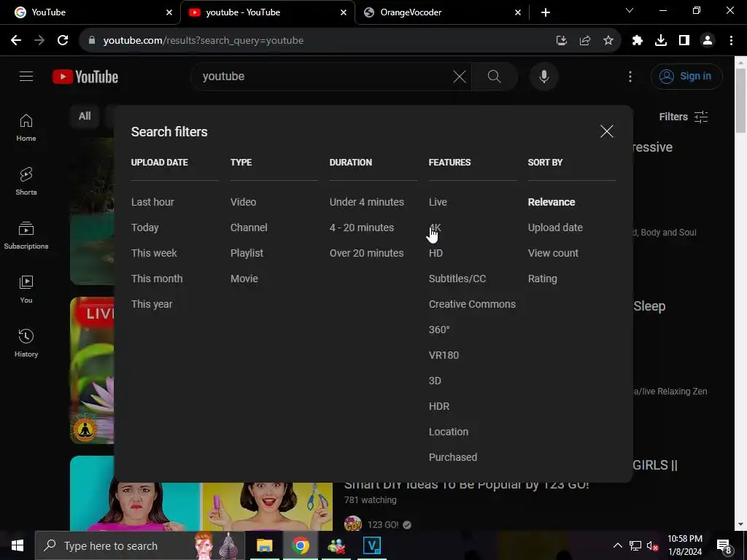Sort results by View count

(x=553, y=253)
